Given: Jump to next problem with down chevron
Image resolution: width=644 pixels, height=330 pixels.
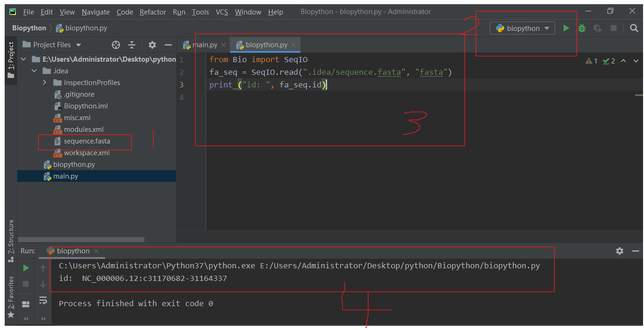Looking at the screenshot, I should coord(636,61).
